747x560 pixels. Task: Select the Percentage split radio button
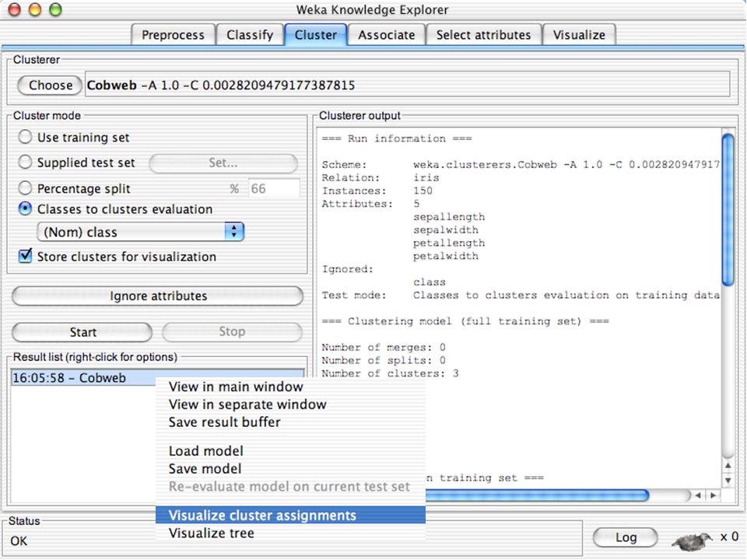(x=25, y=188)
